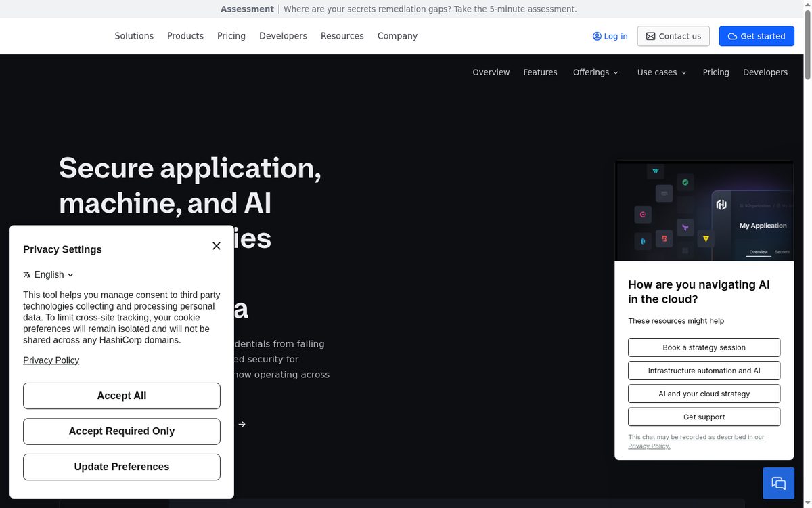Expand the Use cases dropdown
Image resolution: width=812 pixels, height=508 pixels.
662,72
